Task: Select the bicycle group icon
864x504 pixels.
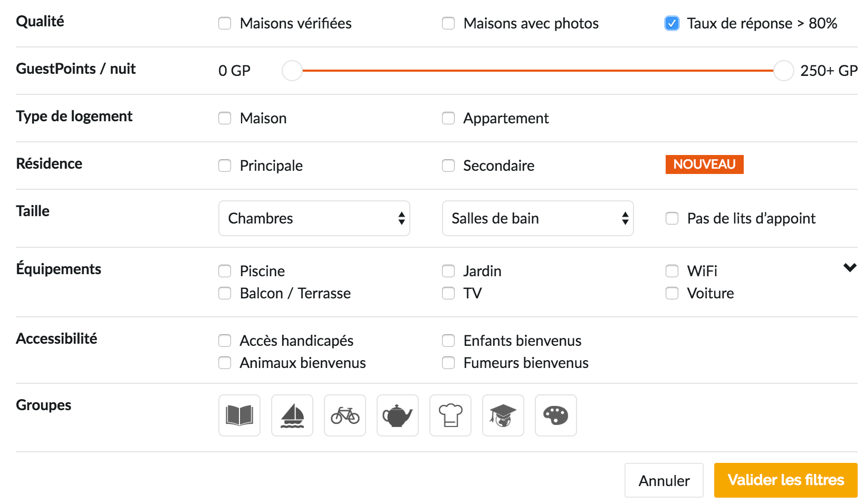Action: pyautogui.click(x=345, y=415)
